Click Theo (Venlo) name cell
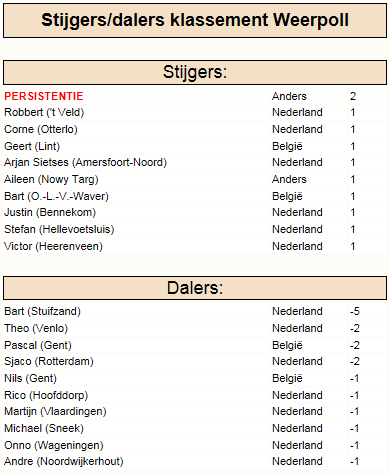This screenshot has width=390, height=474. (36, 328)
